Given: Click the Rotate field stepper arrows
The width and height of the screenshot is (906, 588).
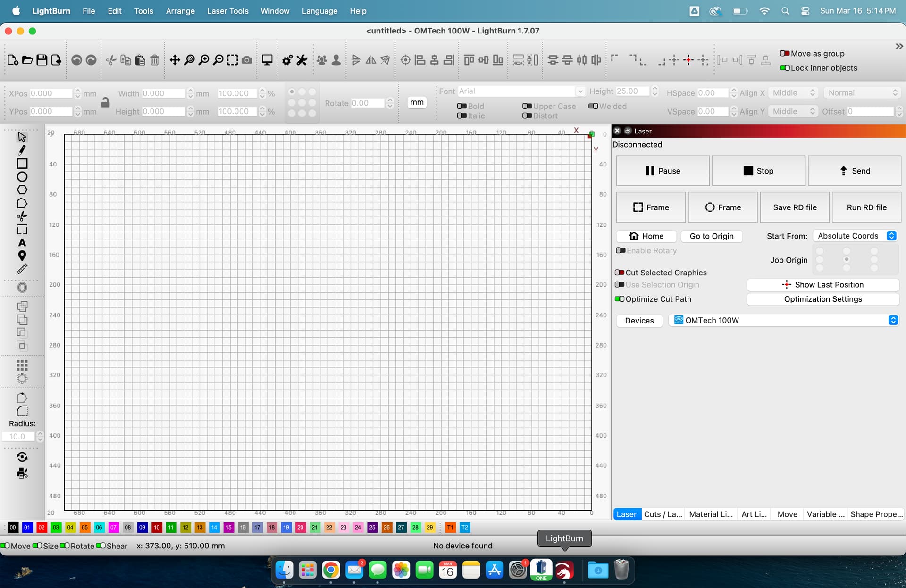Looking at the screenshot, I should click(390, 103).
